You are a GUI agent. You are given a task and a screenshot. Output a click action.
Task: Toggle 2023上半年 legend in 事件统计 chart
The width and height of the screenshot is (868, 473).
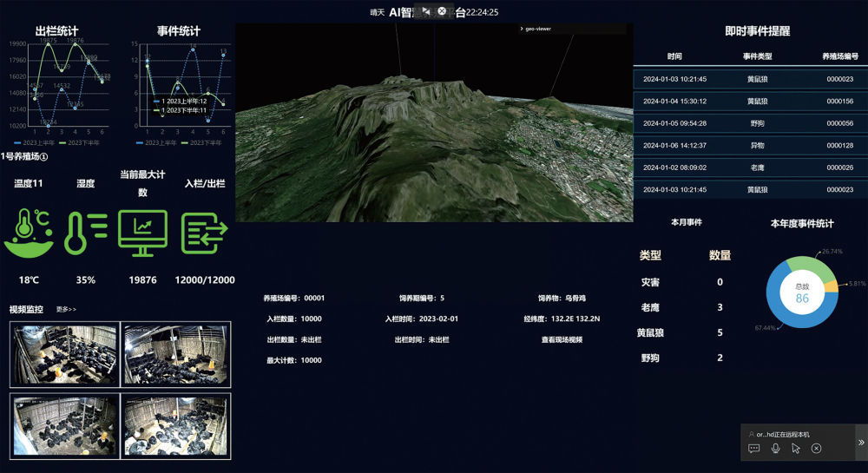click(156, 142)
